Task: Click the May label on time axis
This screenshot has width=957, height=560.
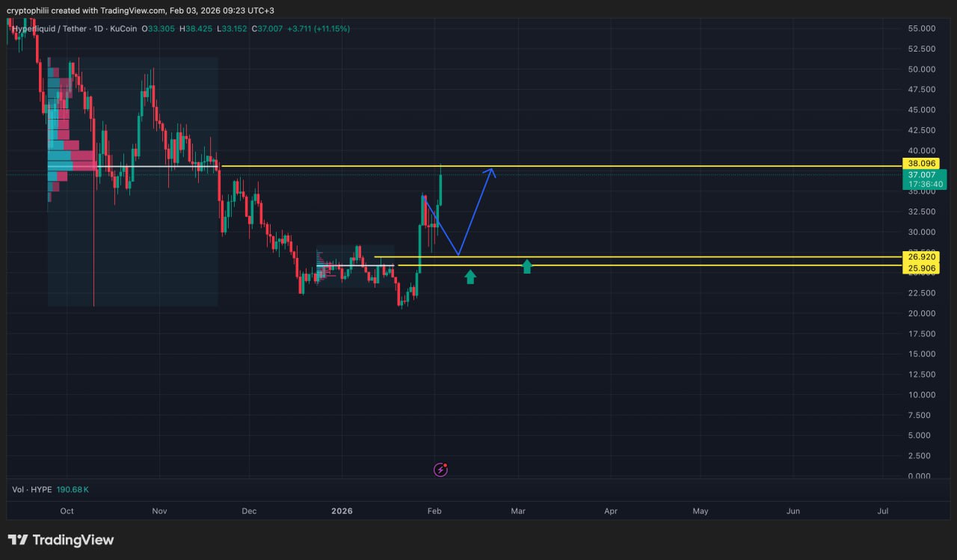Action: tap(701, 511)
